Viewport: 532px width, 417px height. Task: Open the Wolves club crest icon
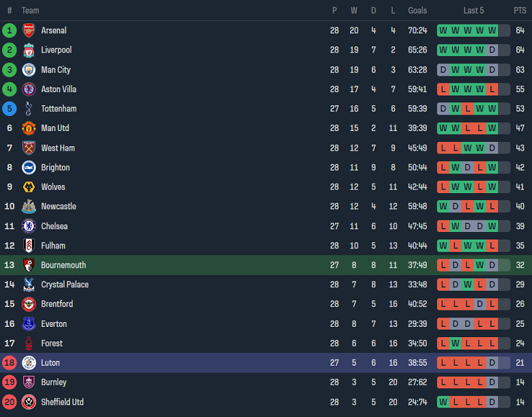pyautogui.click(x=29, y=187)
